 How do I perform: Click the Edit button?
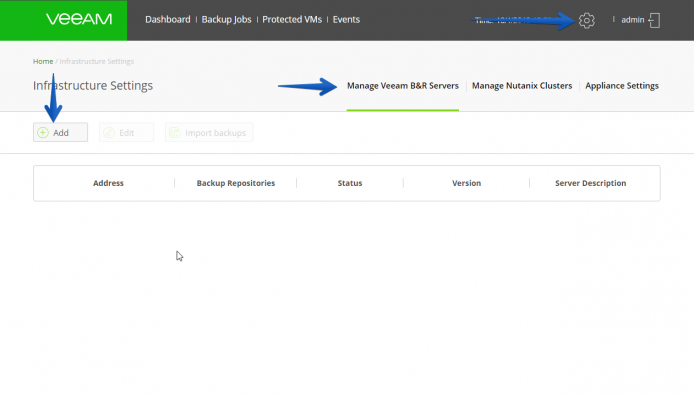(x=126, y=132)
